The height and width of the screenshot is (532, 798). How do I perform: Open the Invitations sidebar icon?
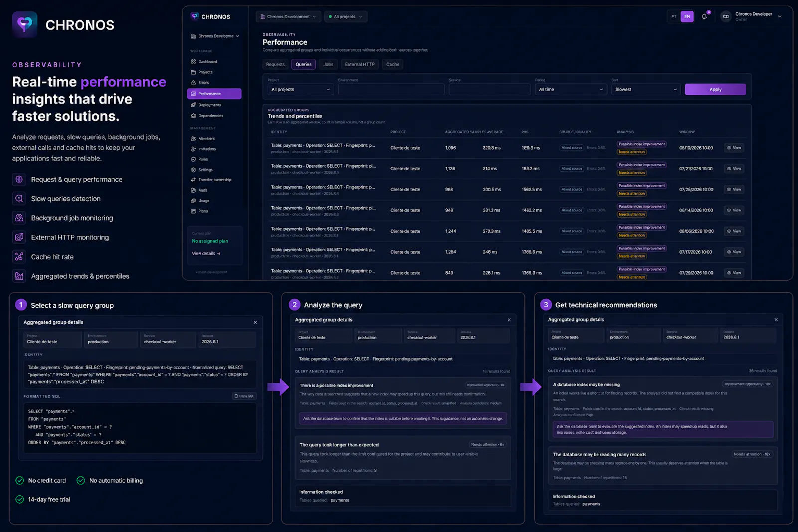click(193, 149)
